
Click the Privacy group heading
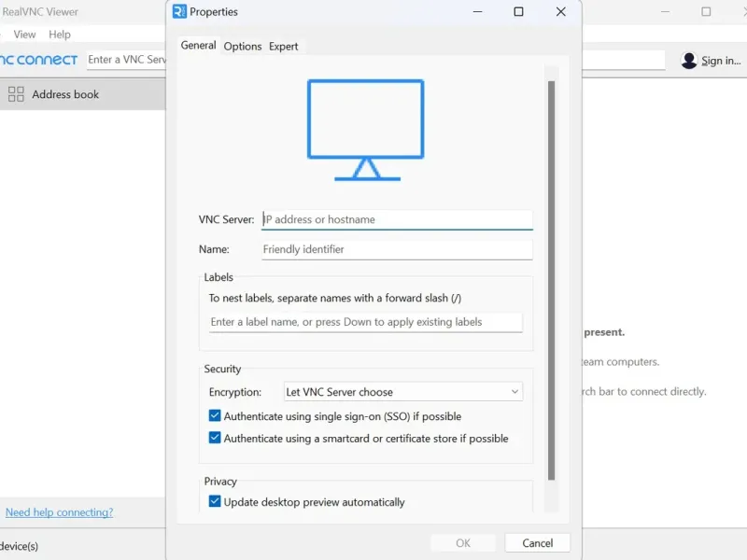point(220,481)
